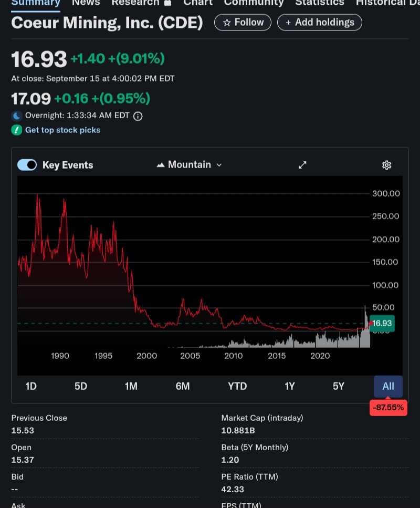Open the Statistics tab

(320, 3)
